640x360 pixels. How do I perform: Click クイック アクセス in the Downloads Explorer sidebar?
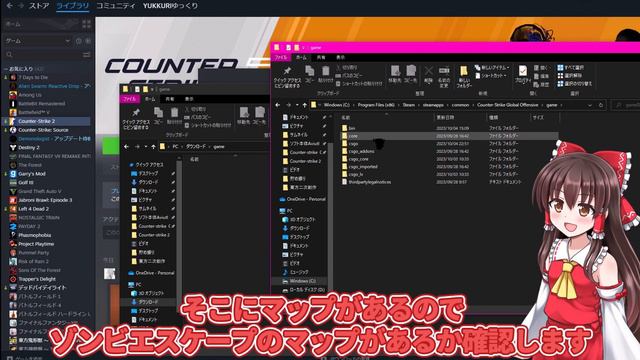(x=149, y=164)
